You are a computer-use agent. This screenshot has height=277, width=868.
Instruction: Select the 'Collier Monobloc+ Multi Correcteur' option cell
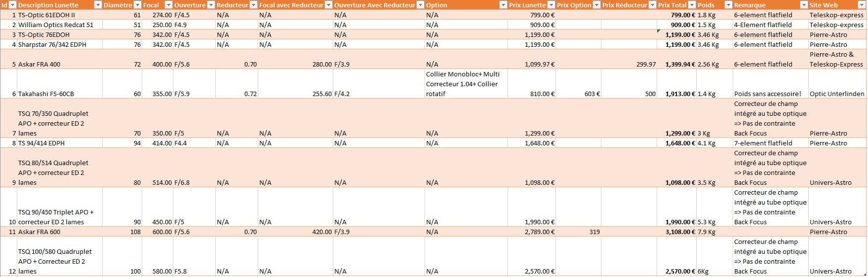tap(466, 84)
